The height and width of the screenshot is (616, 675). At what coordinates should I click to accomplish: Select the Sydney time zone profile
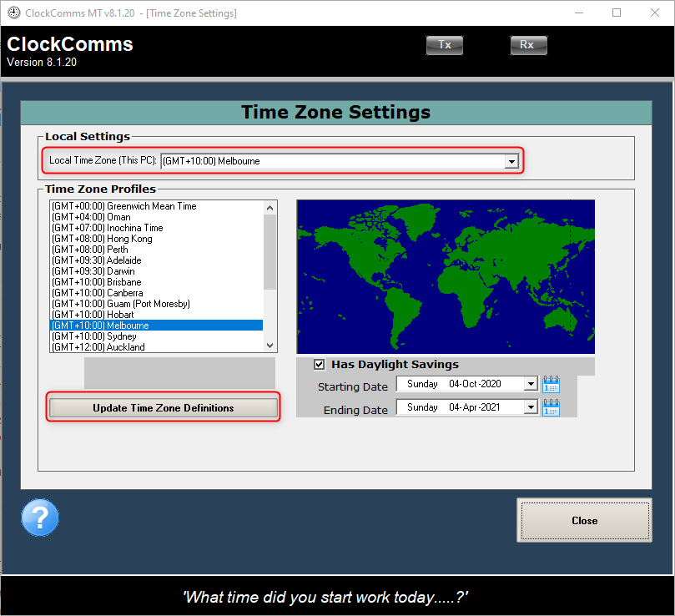(157, 336)
